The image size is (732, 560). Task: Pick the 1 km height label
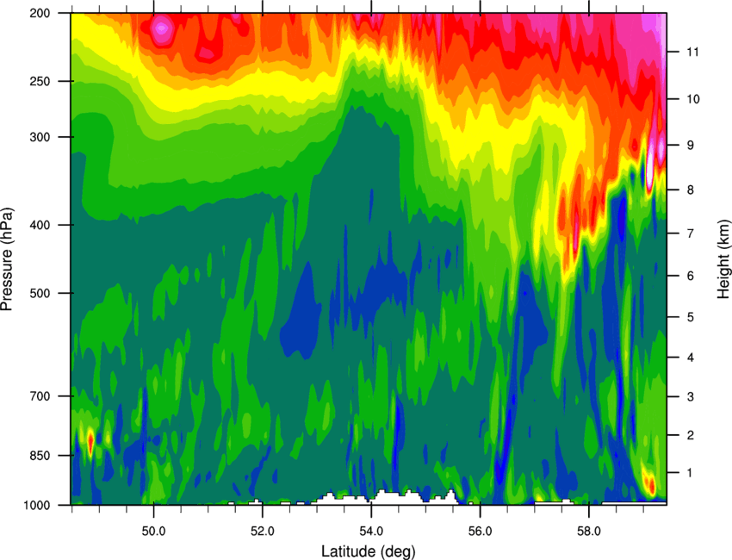[x=690, y=473]
